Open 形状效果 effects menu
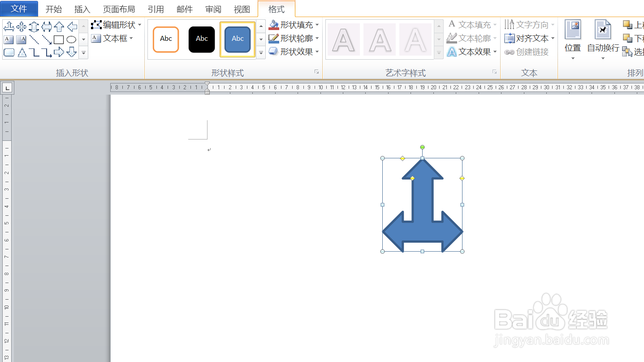Image resolution: width=644 pixels, height=362 pixels. point(294,52)
